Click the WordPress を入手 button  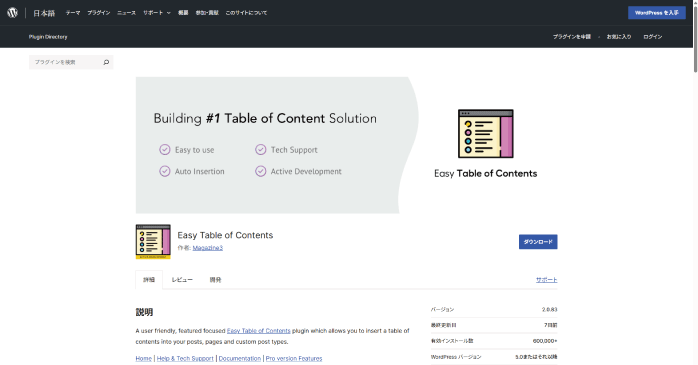point(657,13)
